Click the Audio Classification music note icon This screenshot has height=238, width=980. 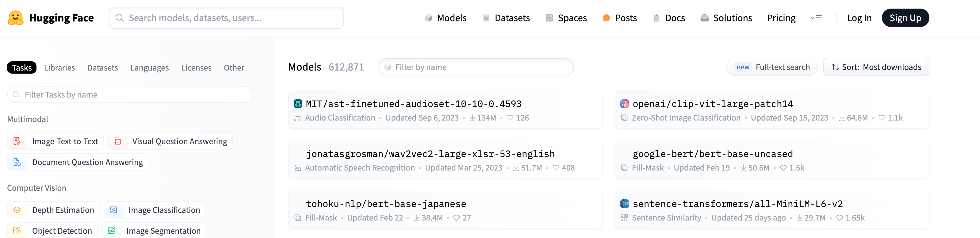pos(297,118)
